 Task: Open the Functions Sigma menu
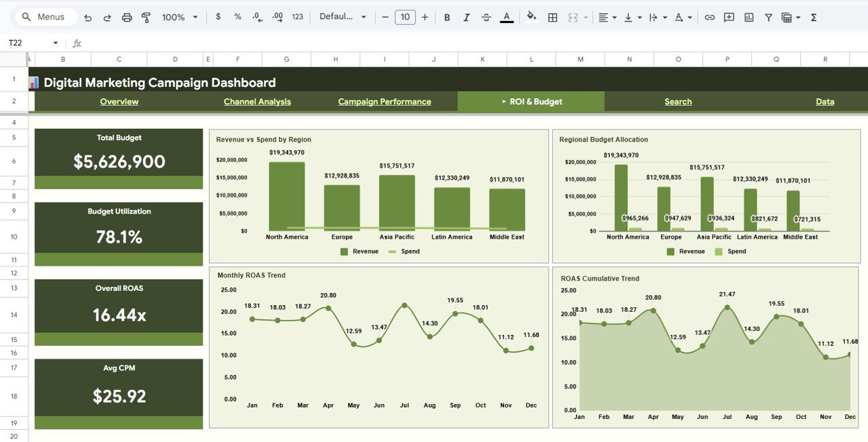[x=813, y=16]
